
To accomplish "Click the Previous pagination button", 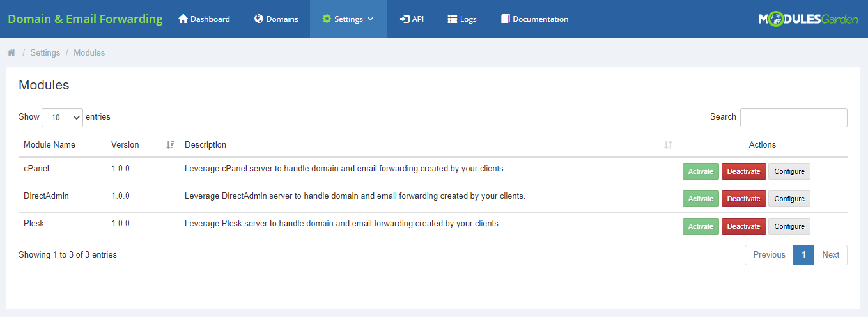I will coord(769,254).
